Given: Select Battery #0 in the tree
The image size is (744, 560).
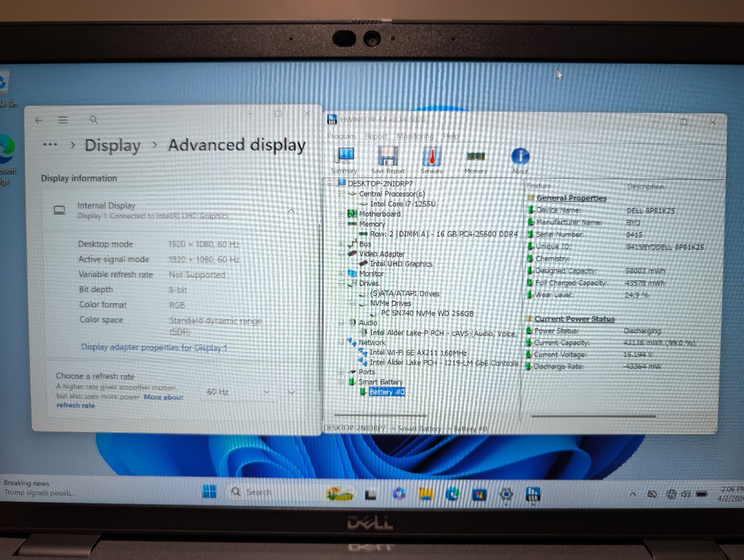Looking at the screenshot, I should click(x=387, y=392).
